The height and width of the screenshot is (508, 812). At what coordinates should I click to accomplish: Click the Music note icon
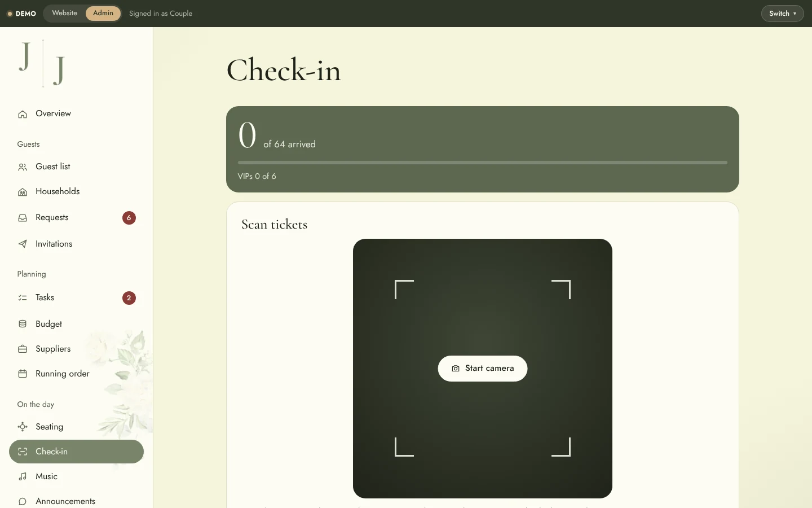click(x=23, y=476)
